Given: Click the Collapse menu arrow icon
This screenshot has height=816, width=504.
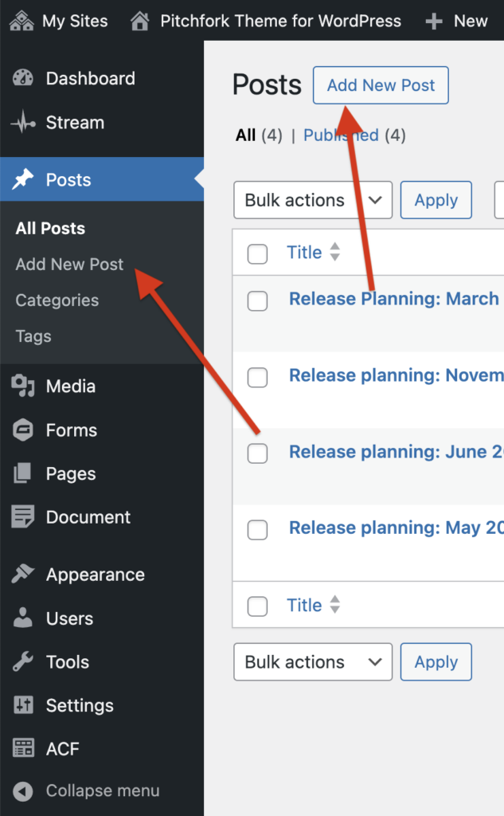Looking at the screenshot, I should (23, 791).
